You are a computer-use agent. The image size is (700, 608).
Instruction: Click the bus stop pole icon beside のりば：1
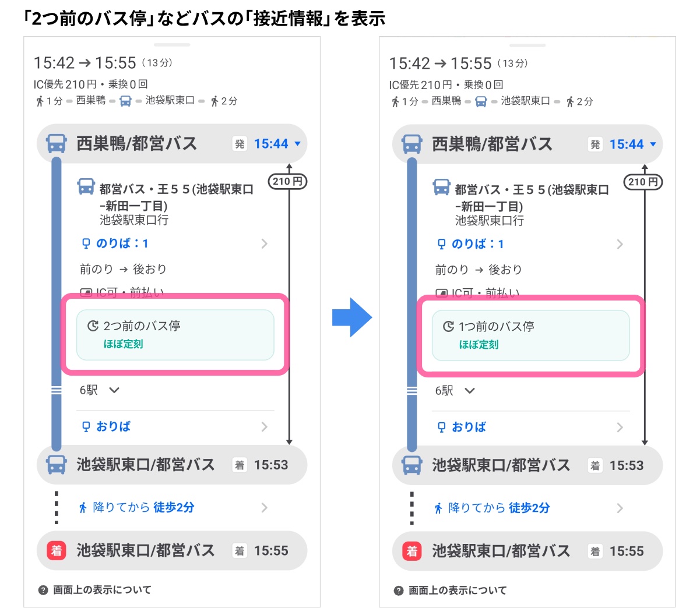pos(85,243)
